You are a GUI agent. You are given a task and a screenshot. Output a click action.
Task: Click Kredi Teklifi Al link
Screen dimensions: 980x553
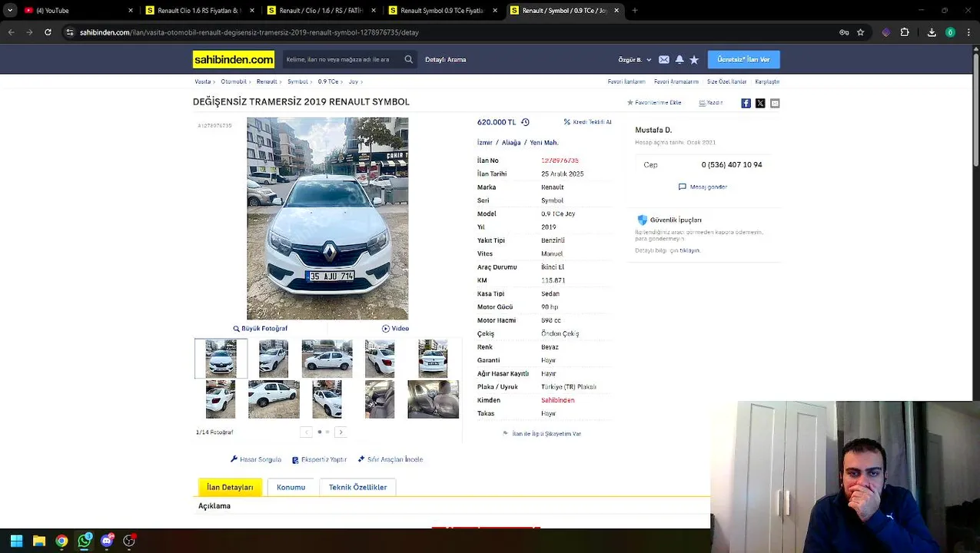[587, 122]
